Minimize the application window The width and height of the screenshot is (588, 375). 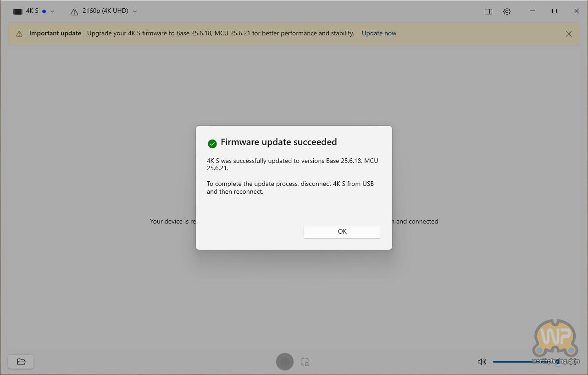[532, 11]
